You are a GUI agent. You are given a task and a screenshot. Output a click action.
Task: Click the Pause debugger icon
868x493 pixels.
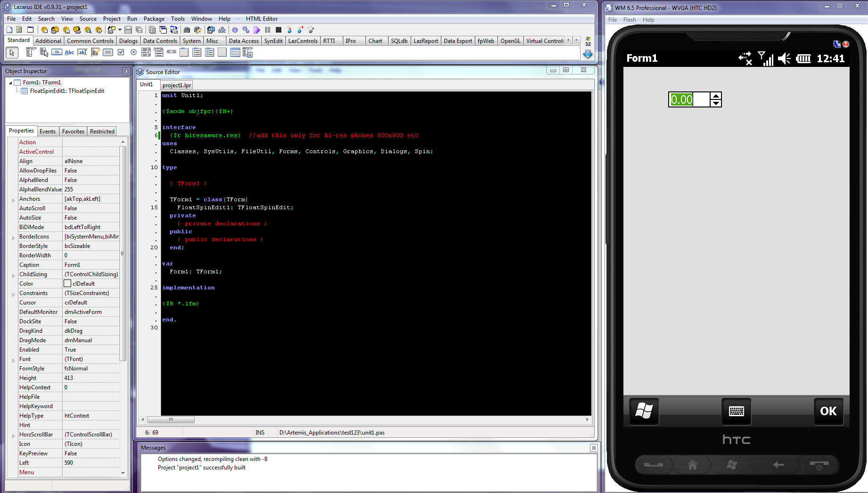(268, 30)
